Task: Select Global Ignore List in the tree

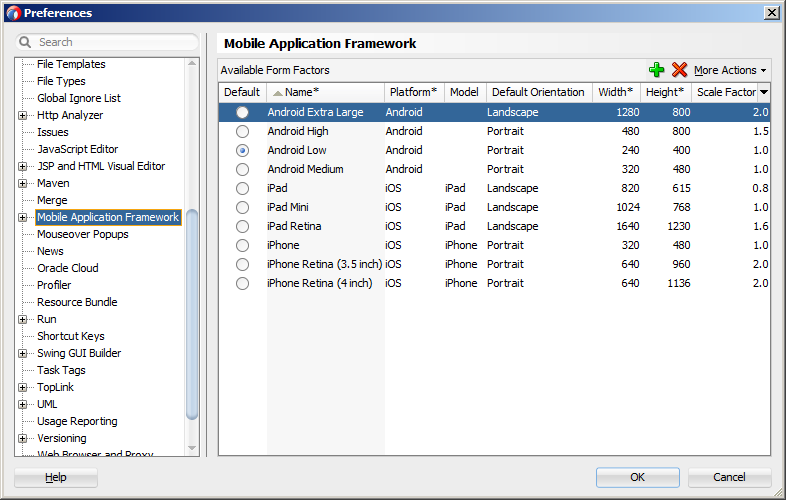Action: click(79, 98)
